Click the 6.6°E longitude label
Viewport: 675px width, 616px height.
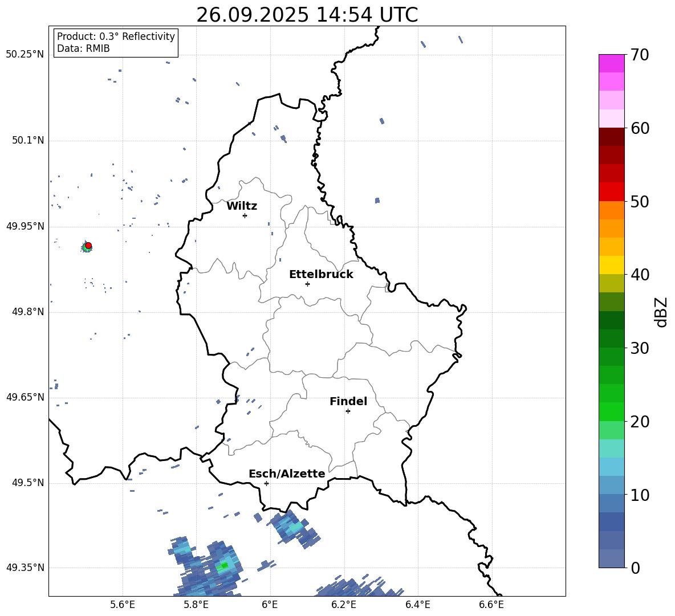(x=491, y=605)
